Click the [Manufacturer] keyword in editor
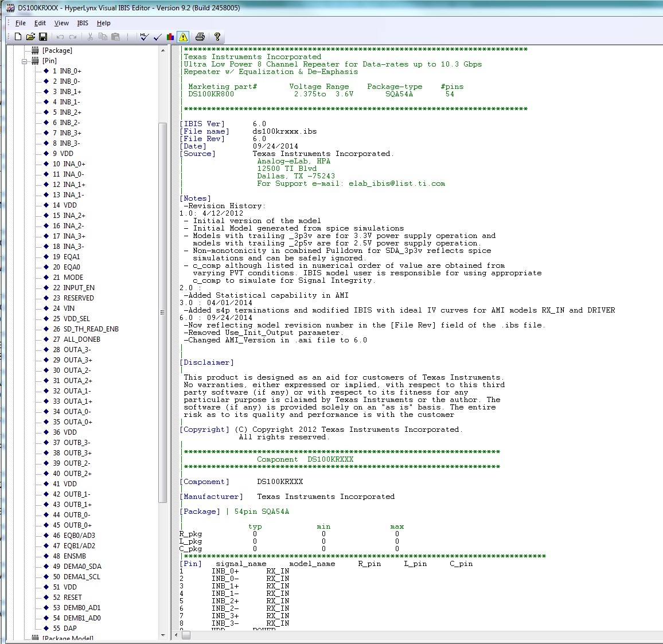 [212, 497]
